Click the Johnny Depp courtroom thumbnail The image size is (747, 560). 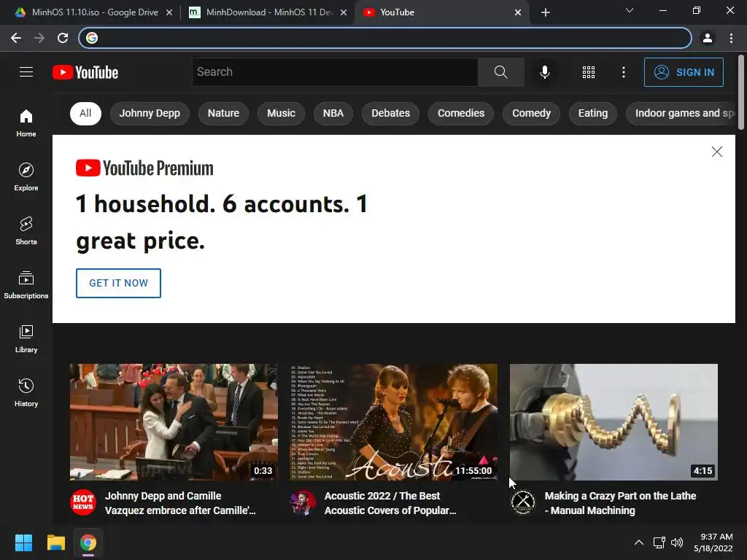coord(174,422)
